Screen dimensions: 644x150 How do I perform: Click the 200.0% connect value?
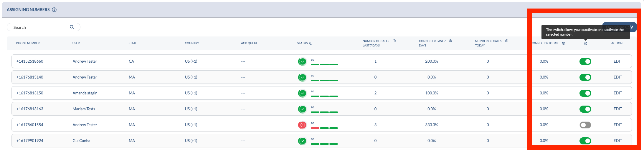[x=431, y=61]
